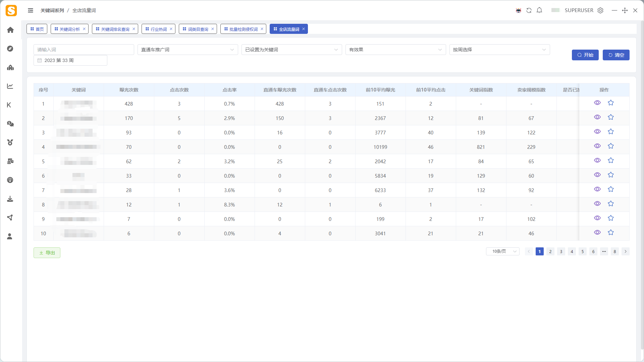This screenshot has height=362, width=644.
Task: Open the 10条/页 page size dropdown
Action: pyautogui.click(x=502, y=251)
